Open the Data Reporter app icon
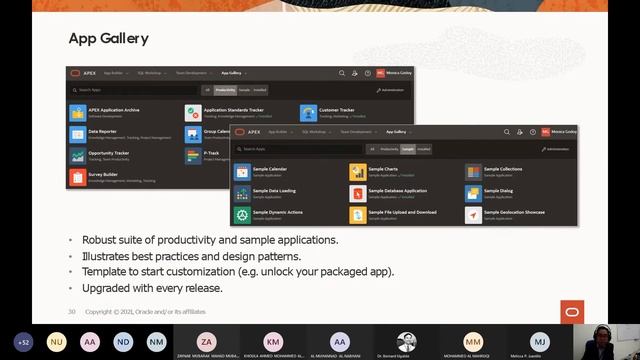640x360 pixels. (78, 135)
